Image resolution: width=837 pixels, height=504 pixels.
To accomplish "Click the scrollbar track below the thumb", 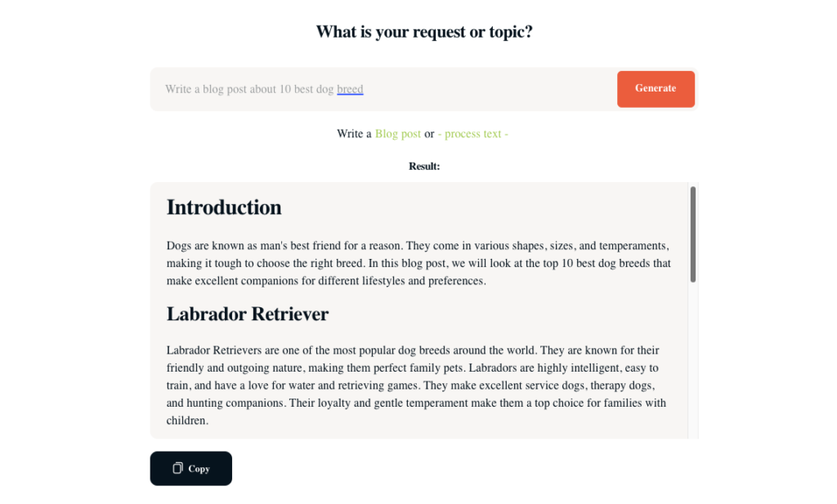I will point(693,359).
